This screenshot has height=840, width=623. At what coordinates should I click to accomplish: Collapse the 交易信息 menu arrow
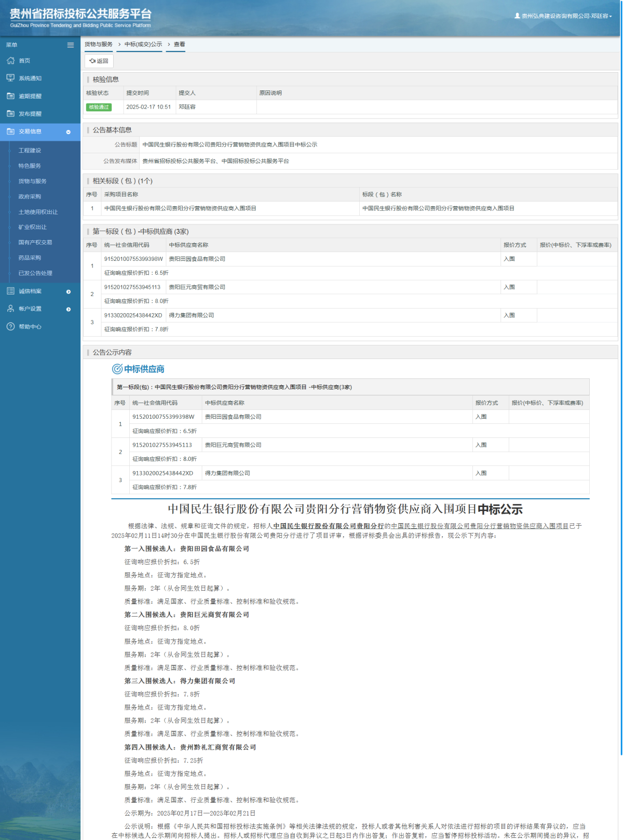69,132
